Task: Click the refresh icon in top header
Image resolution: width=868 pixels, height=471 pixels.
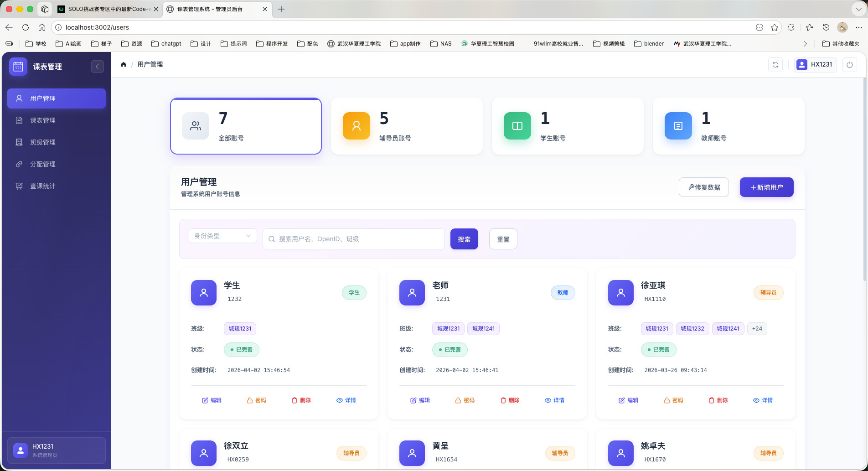Action: coord(775,65)
